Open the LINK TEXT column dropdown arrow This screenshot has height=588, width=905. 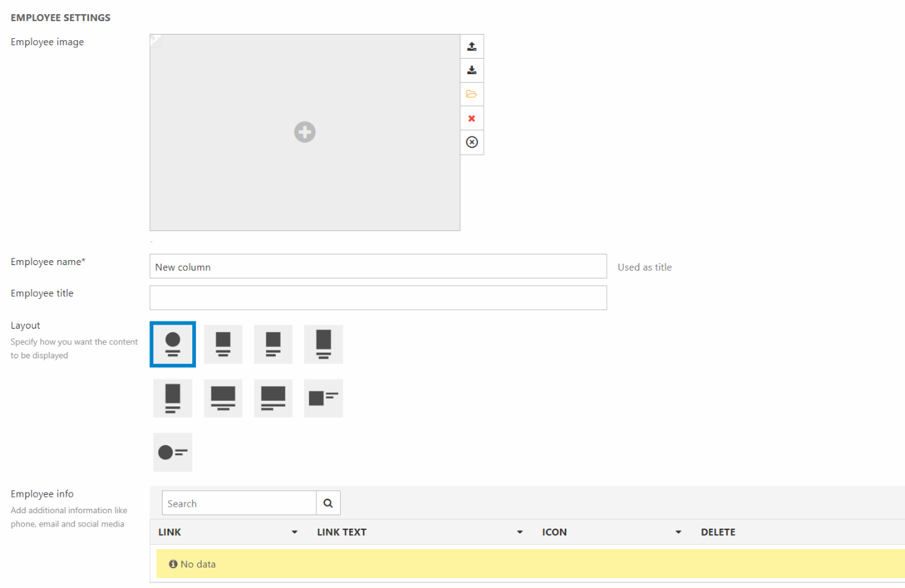pyautogui.click(x=520, y=532)
